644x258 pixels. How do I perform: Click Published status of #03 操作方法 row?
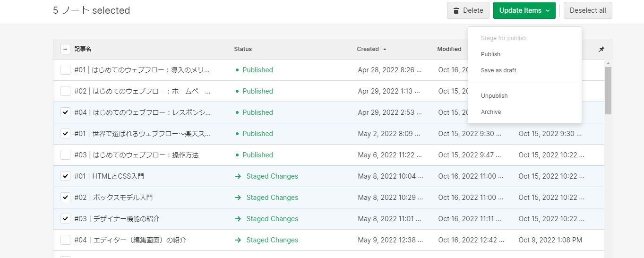[x=254, y=155]
